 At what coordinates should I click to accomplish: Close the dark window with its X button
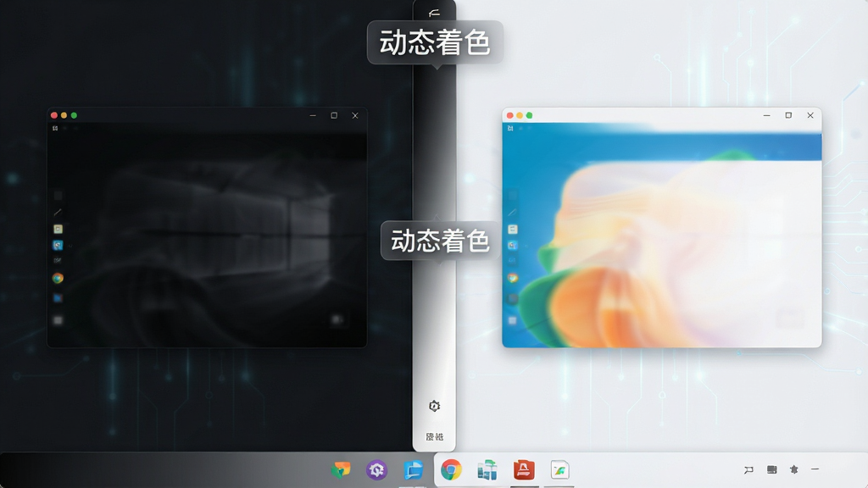click(x=355, y=115)
